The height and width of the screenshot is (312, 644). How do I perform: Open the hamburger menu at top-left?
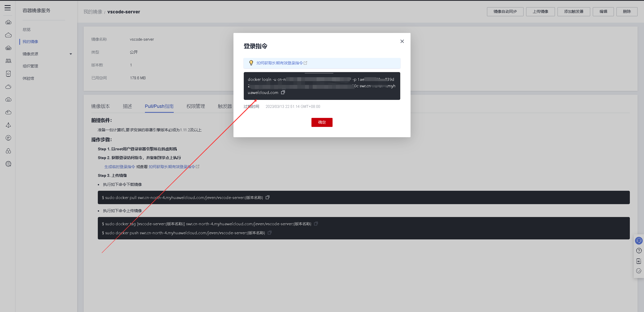coord(8,8)
